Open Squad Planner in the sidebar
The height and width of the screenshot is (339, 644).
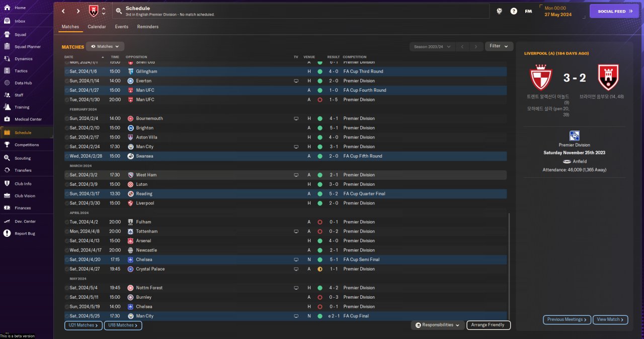(x=26, y=46)
